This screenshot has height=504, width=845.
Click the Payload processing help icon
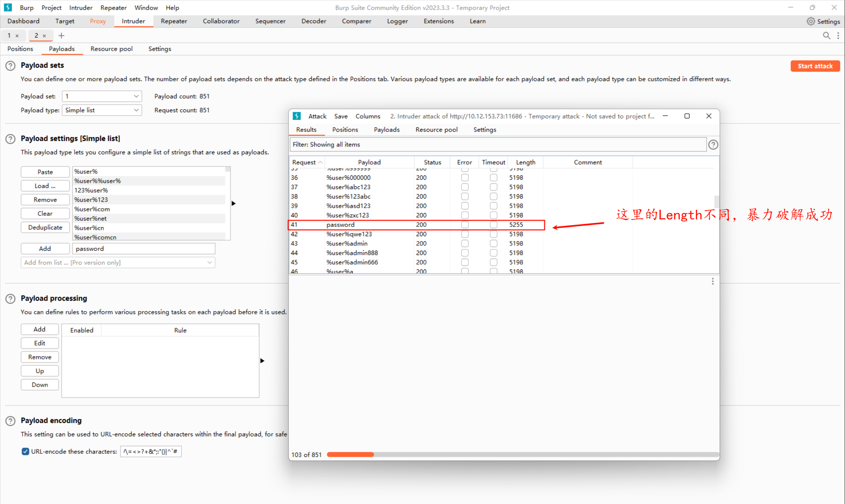pos(11,299)
